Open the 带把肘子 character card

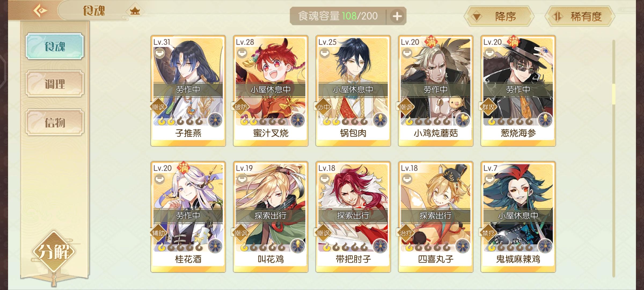coord(353,217)
